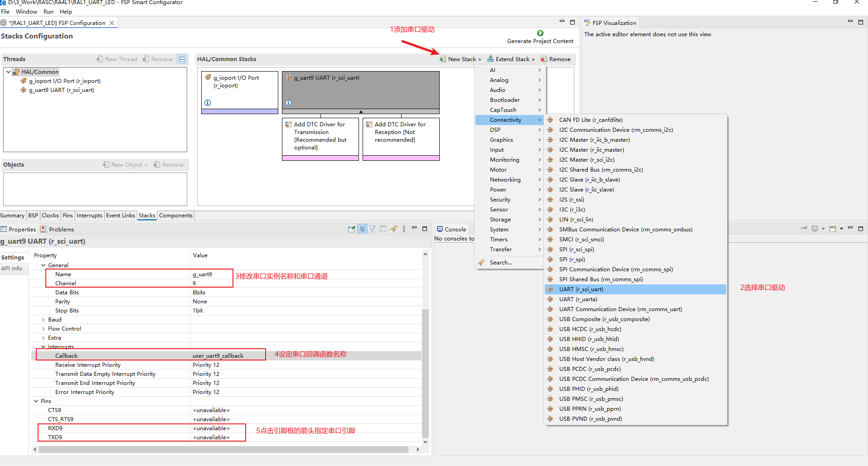Click the info icon on g_uart9 UART stack
Viewport: 868px width, 466px height.
pos(288,103)
